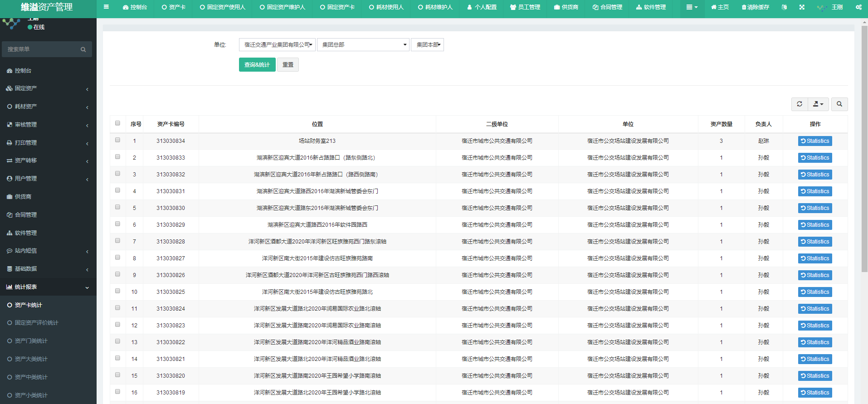Image resolution: width=868 pixels, height=404 pixels.
Task: Click Statistics button for asset 313030828
Action: pyautogui.click(x=814, y=242)
